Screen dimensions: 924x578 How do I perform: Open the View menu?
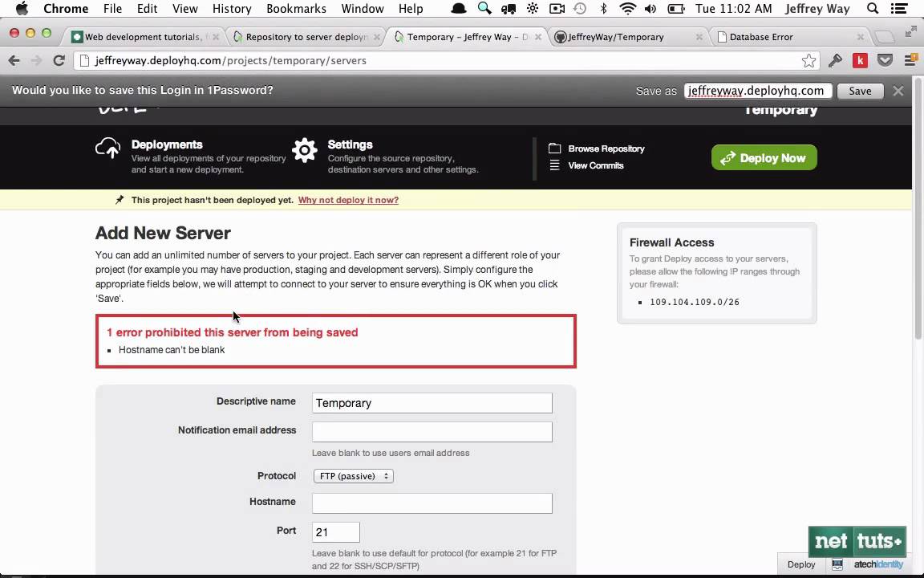[x=185, y=9]
